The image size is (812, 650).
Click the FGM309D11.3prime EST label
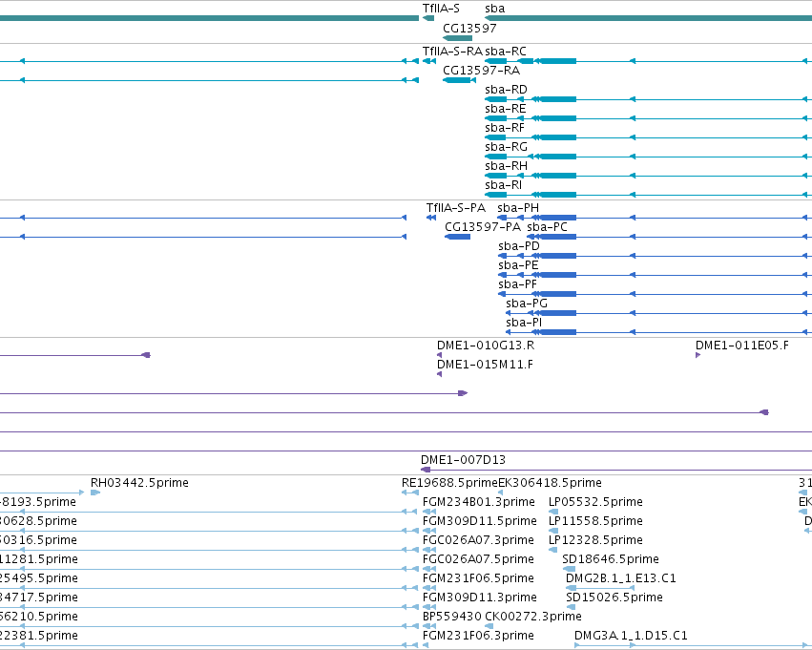coord(480,598)
